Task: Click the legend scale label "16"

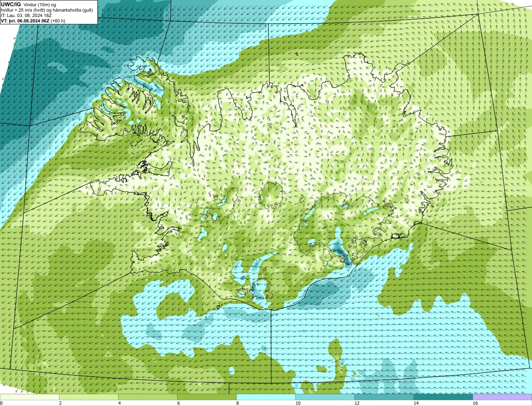Action: click(475, 403)
